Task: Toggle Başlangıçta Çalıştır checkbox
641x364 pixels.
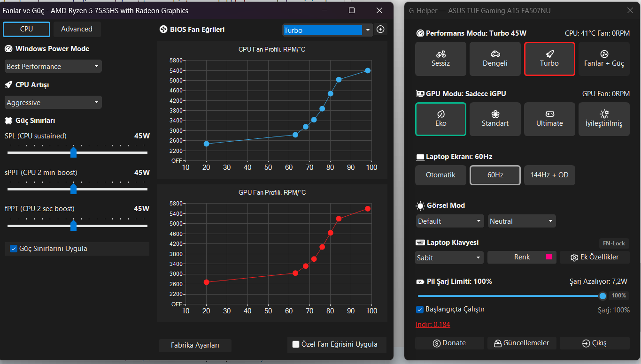Action: pyautogui.click(x=420, y=309)
